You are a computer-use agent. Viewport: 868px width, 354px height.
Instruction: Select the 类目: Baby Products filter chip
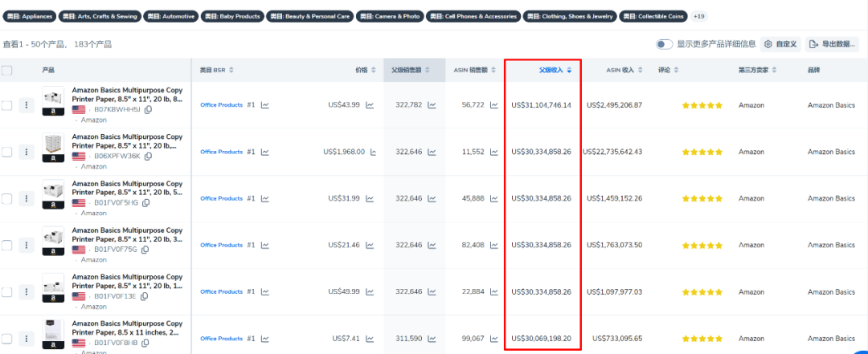click(x=232, y=17)
